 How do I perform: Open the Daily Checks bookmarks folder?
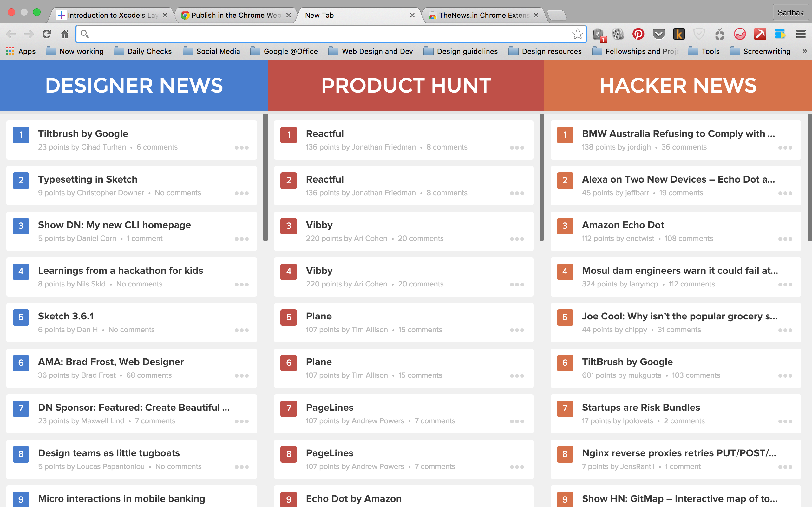(143, 51)
